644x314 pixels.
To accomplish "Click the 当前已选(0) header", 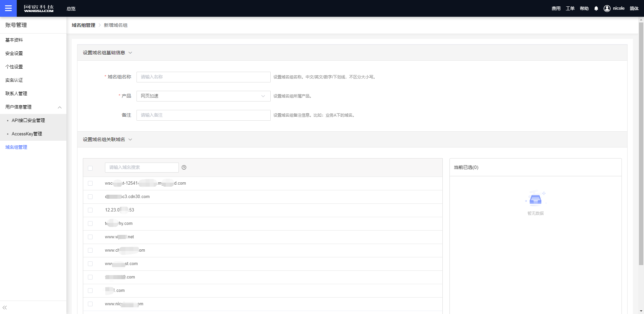I will tap(466, 167).
